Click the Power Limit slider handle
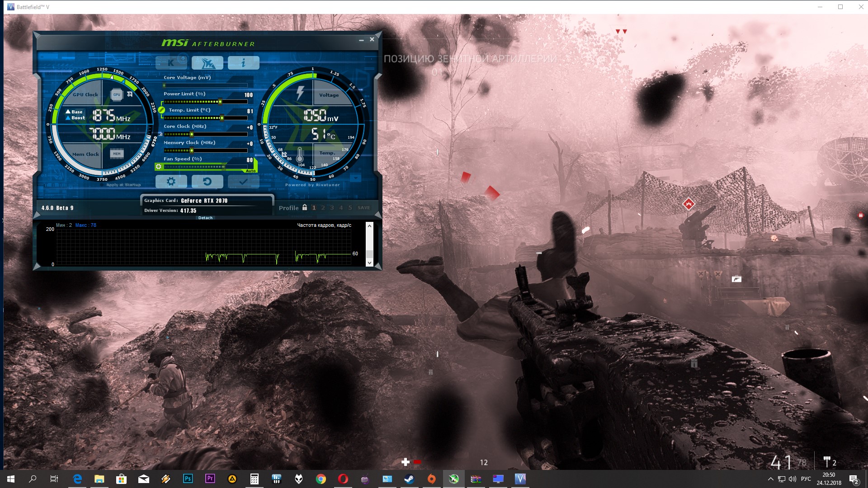The image size is (868, 488). click(x=220, y=102)
